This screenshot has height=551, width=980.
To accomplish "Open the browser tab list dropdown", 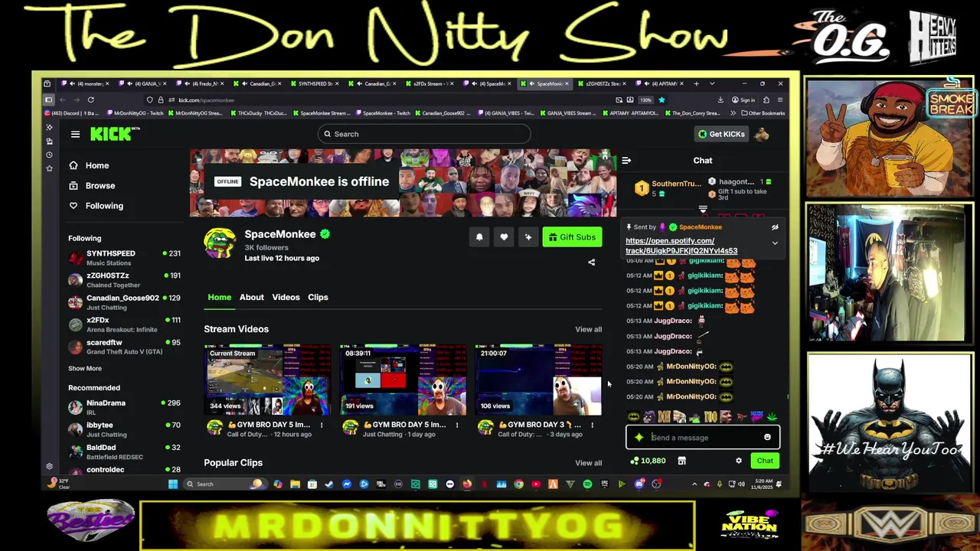I will click(712, 83).
